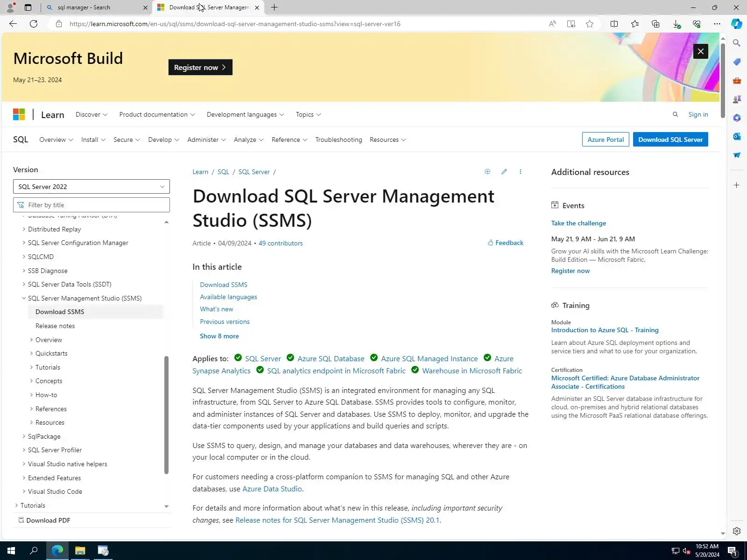
Task: Go back to the previous page
Action: tap(13, 24)
